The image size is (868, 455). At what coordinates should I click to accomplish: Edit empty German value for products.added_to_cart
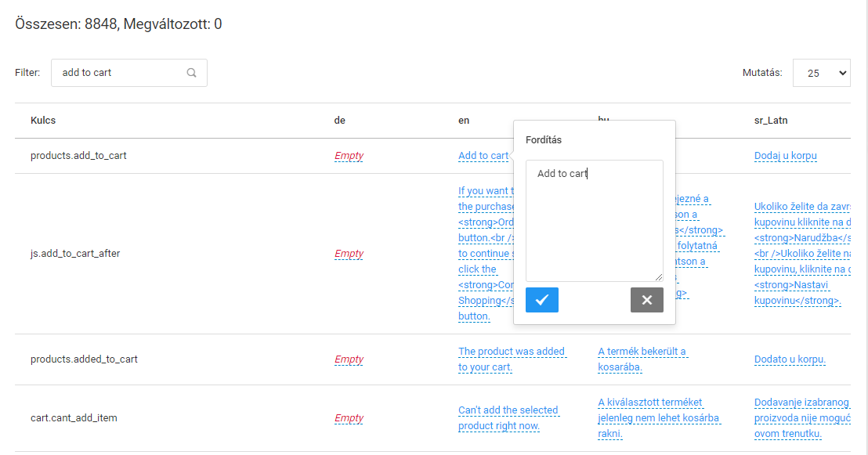349,359
